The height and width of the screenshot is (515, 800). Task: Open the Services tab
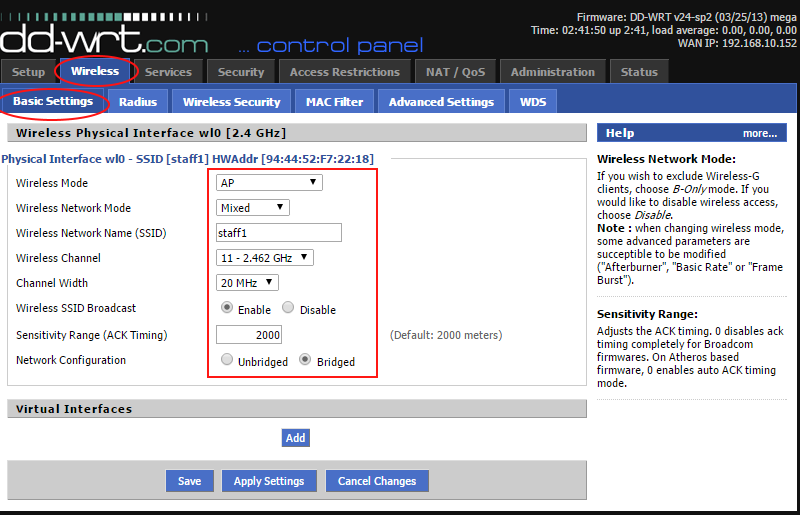coord(168,72)
